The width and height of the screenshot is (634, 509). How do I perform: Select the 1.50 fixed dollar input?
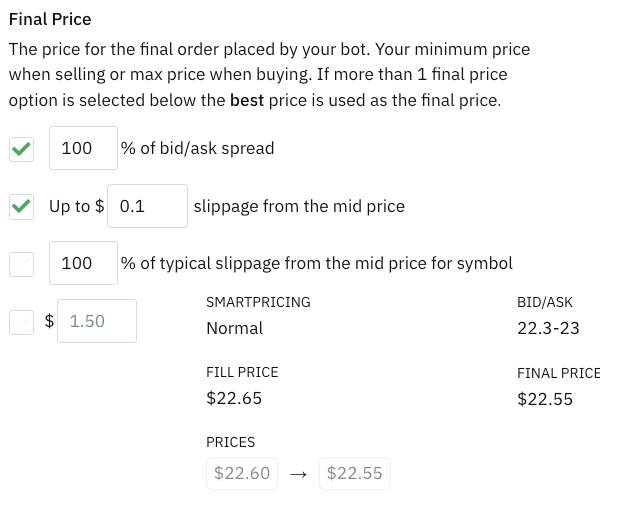pyautogui.click(x=97, y=321)
